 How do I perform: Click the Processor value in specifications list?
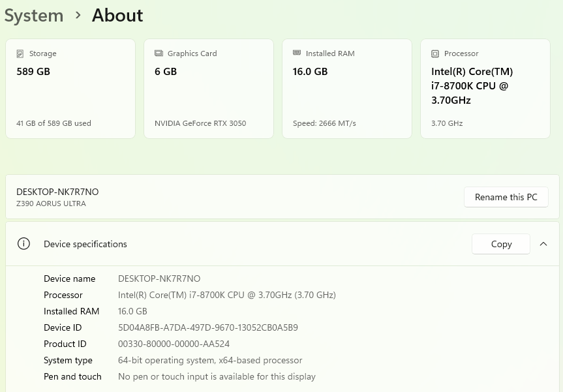(227, 295)
